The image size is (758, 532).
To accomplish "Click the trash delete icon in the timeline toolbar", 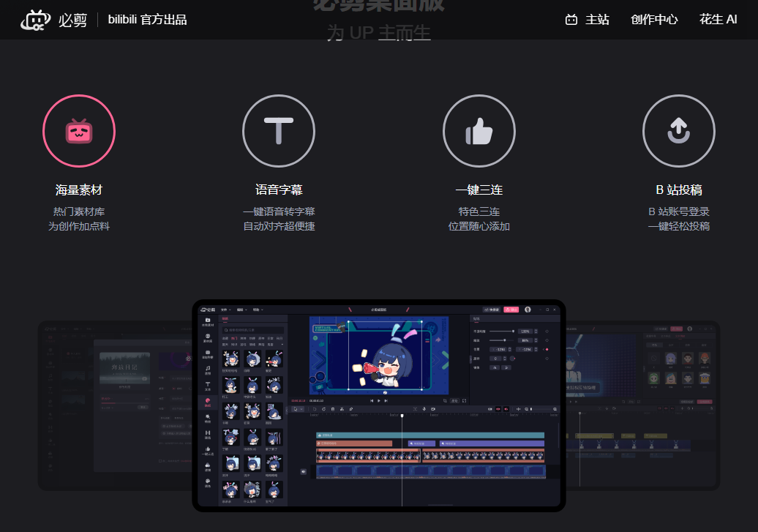I will 333,409.
